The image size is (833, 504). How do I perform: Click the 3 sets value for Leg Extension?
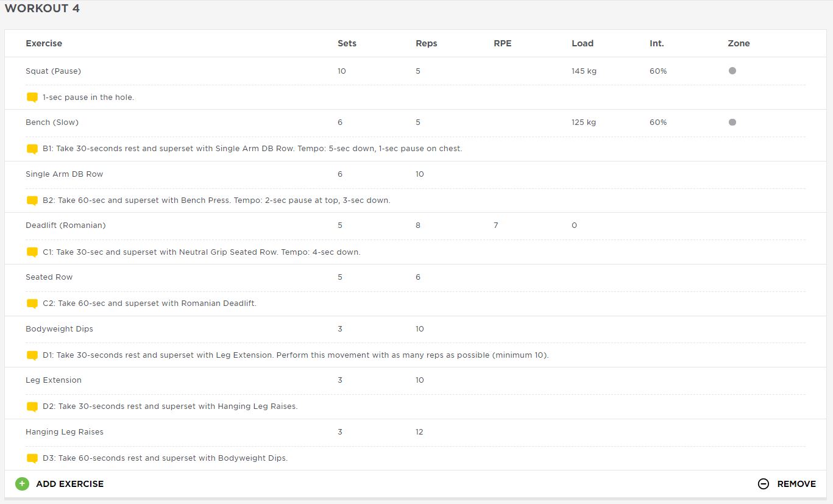pyautogui.click(x=340, y=380)
